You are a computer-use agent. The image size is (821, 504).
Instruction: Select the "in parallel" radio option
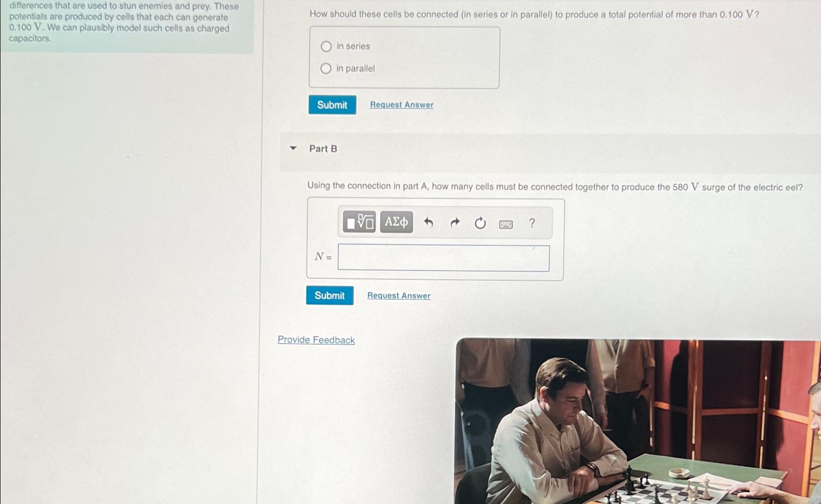click(x=326, y=69)
